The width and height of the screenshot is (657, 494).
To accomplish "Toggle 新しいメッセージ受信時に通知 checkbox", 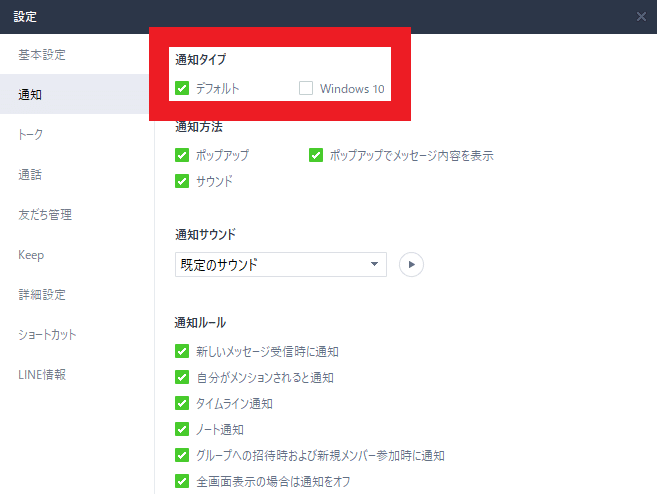I will 182,351.
